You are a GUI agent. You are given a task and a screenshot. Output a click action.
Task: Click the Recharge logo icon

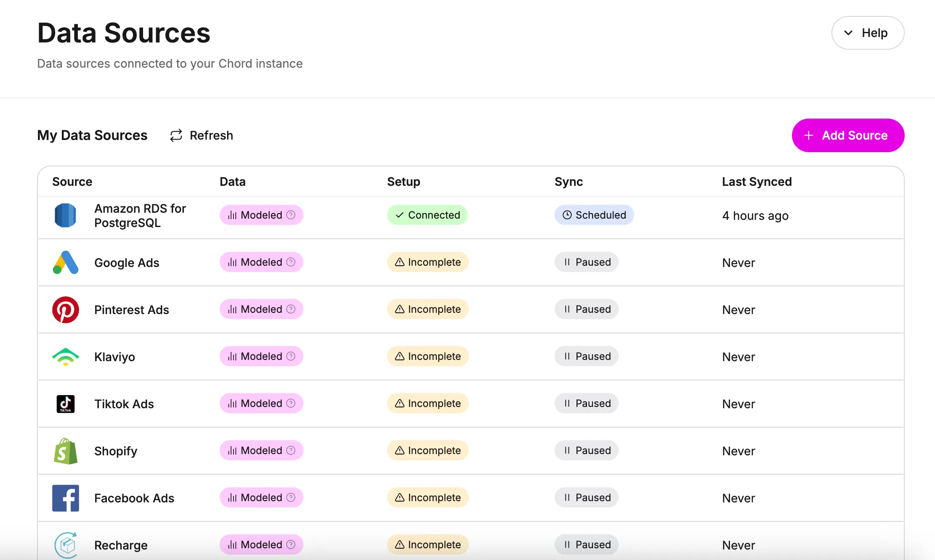coord(66,545)
